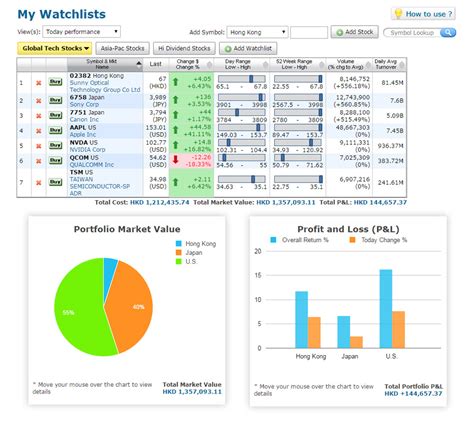Switch to Hi Dividend Stocks watchlist tab

184,48
